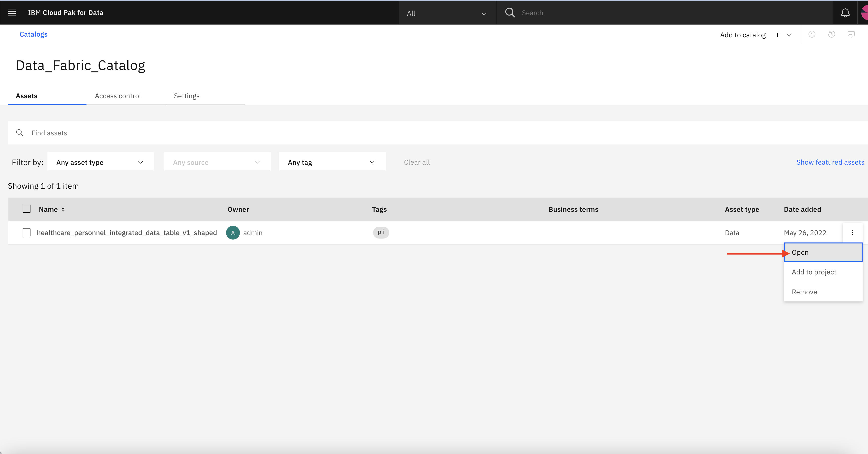868x454 pixels.
Task: Click Show featured assets link
Action: pos(830,162)
